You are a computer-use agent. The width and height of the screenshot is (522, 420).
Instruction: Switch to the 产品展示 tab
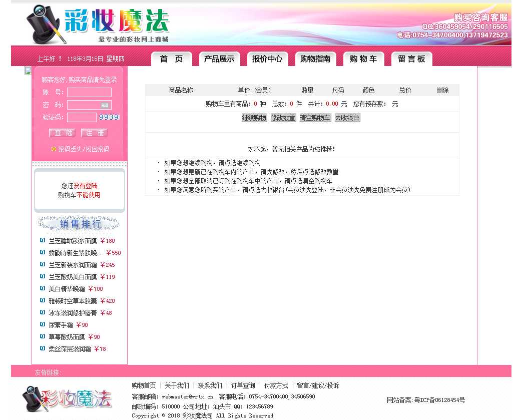(219, 59)
